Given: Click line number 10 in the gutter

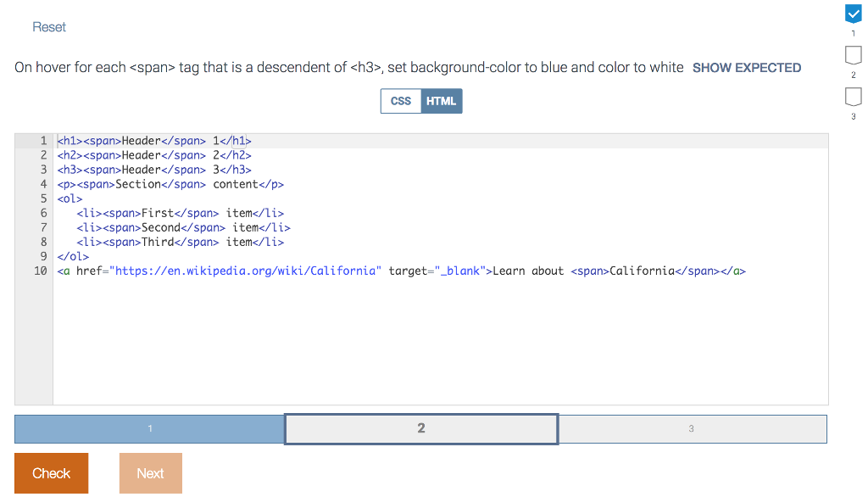Looking at the screenshot, I should (40, 271).
